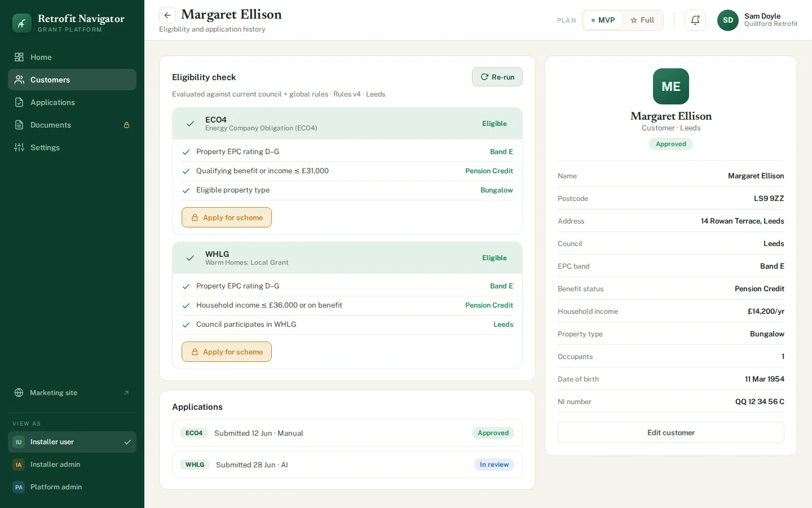Click the In review badge on WHLG application
The width and height of the screenshot is (812, 508).
click(494, 465)
